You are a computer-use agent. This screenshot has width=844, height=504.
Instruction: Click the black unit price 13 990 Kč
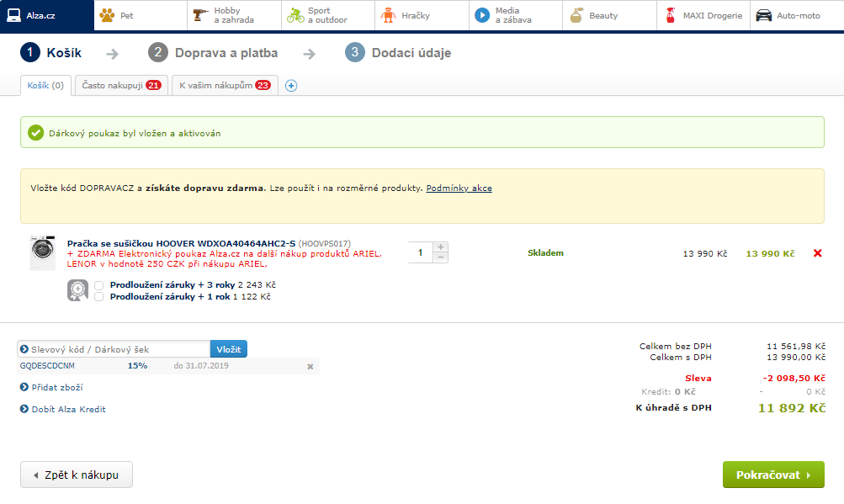click(705, 253)
